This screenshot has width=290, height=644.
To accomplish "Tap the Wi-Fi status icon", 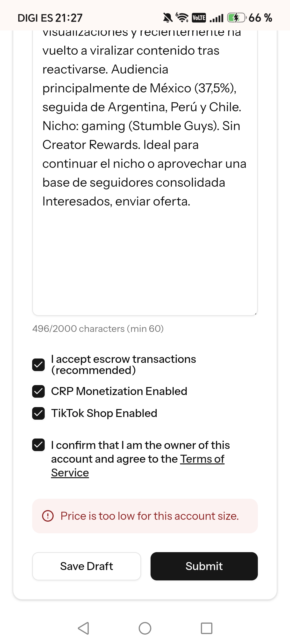I will pyautogui.click(x=182, y=17).
